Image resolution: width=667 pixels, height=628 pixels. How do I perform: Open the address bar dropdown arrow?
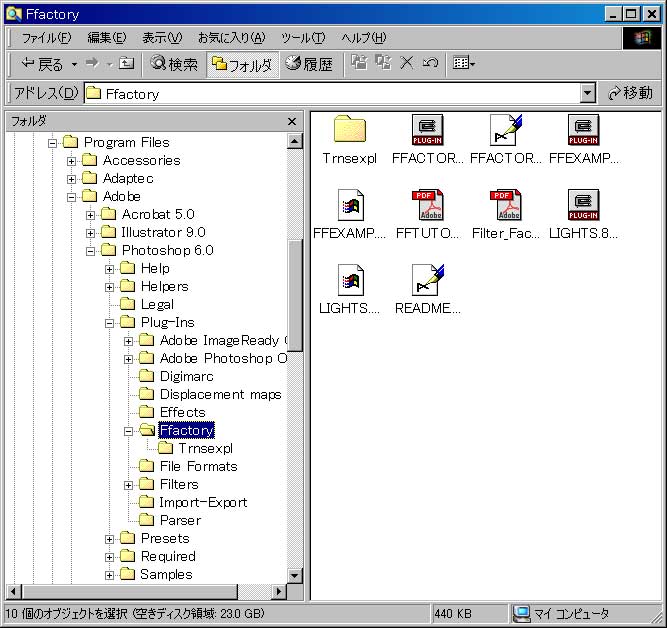tap(587, 93)
